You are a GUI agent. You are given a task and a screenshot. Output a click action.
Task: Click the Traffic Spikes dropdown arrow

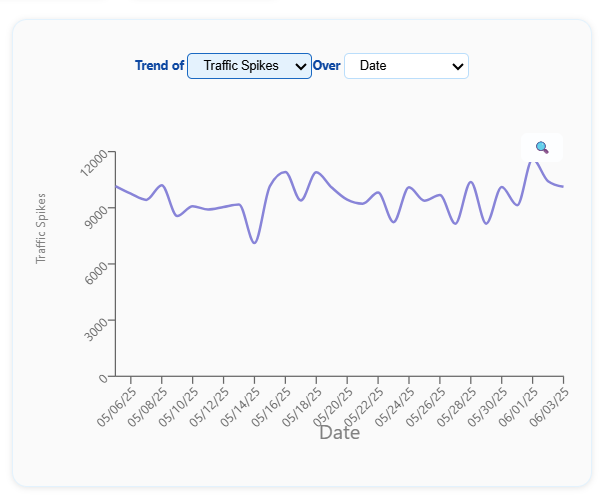301,66
